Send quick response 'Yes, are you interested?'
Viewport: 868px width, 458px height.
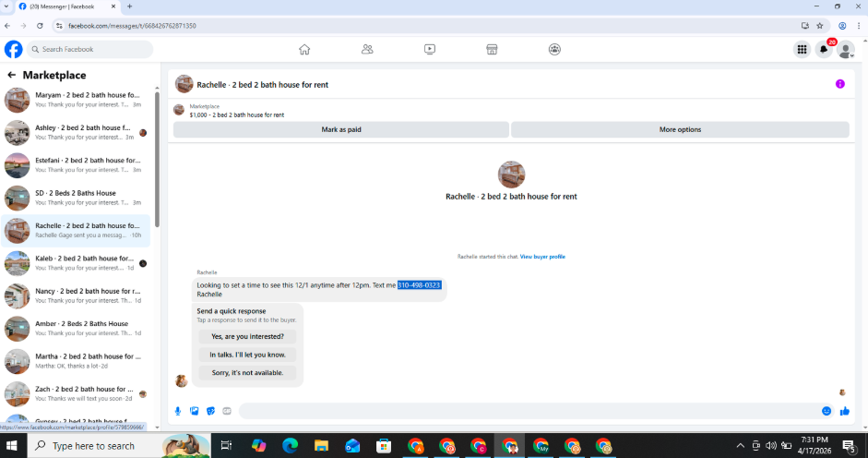coord(247,336)
